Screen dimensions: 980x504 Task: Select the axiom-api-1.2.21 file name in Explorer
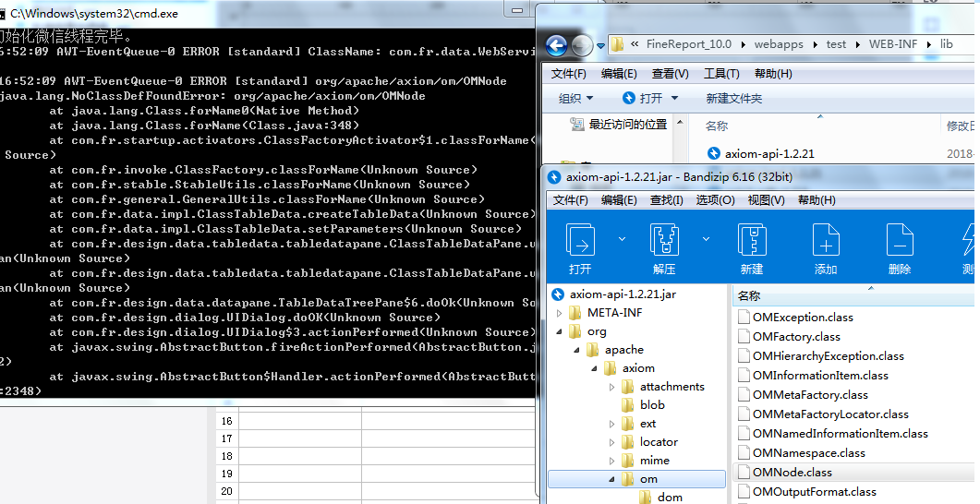(x=769, y=153)
